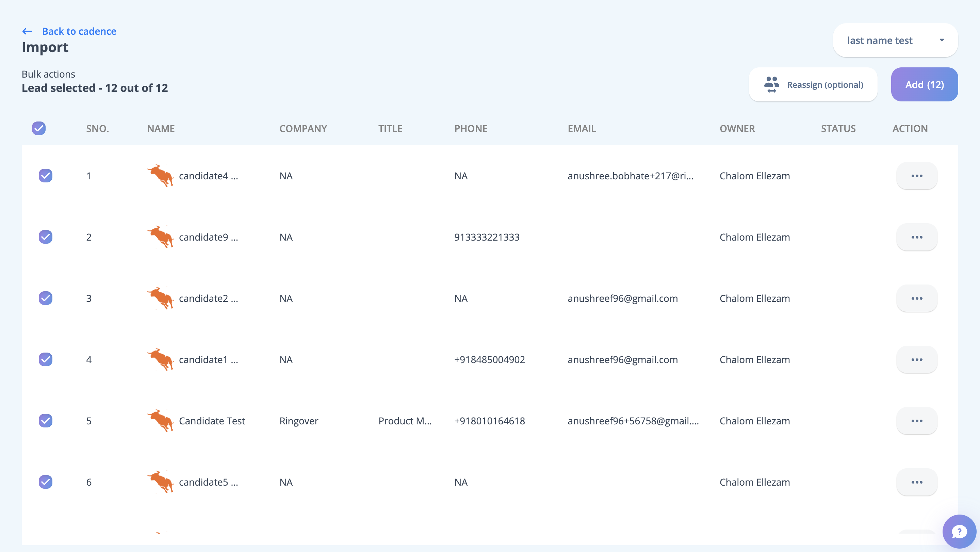This screenshot has height=552, width=980.
Task: Open action menu for candidate2 row
Action: pos(917,298)
